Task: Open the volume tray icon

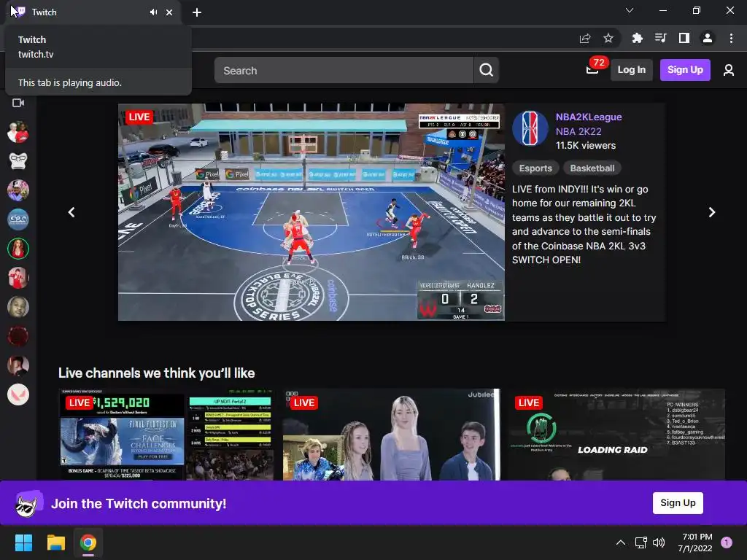Action: [659, 542]
